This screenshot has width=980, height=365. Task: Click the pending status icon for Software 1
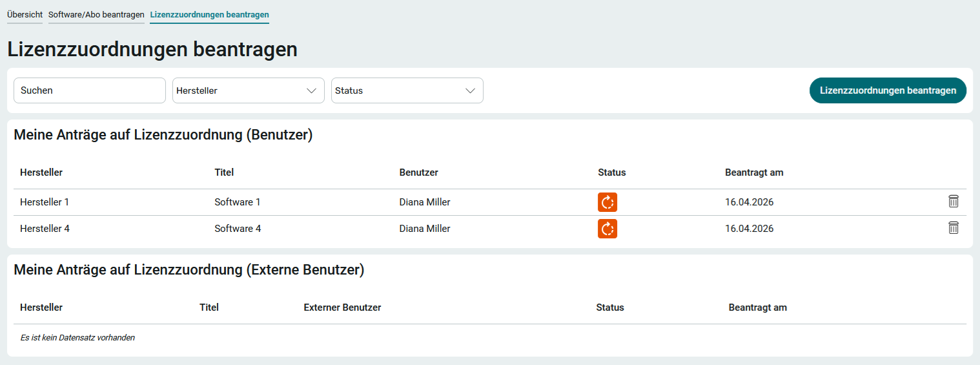click(x=607, y=202)
